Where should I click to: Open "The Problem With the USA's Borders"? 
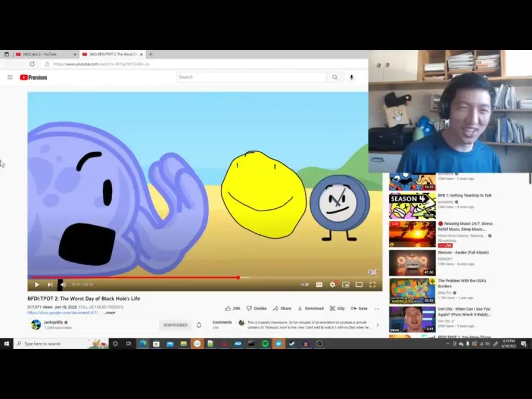tap(462, 283)
